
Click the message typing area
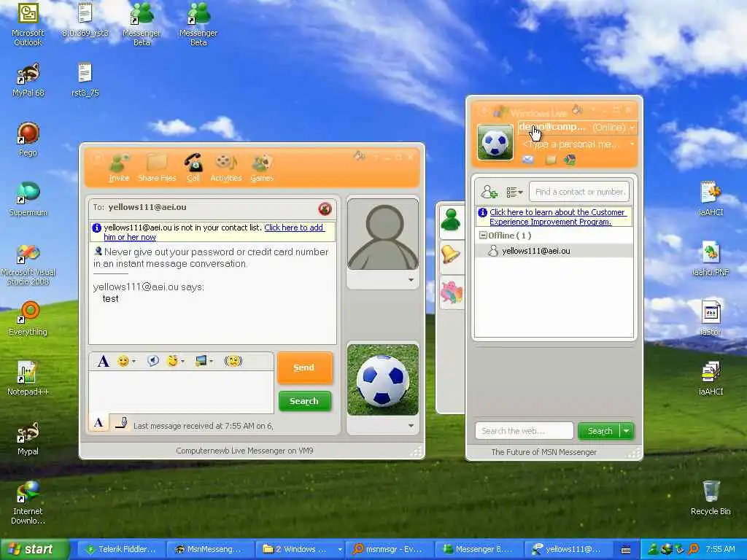(181, 392)
